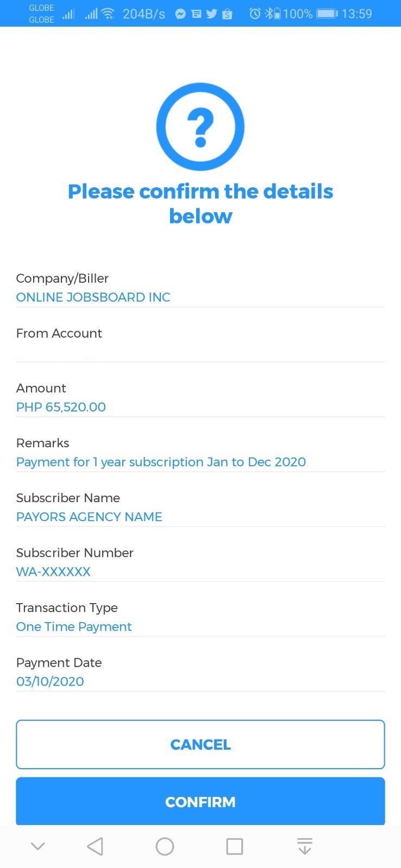The image size is (401, 868).
Task: Tap the Wi-Fi signal icon
Action: [x=107, y=14]
